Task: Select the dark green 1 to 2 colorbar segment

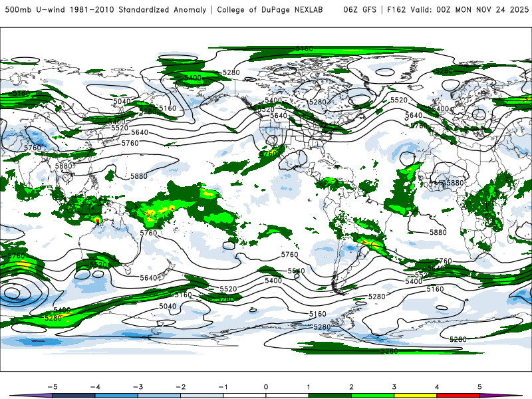Action: tap(330, 396)
